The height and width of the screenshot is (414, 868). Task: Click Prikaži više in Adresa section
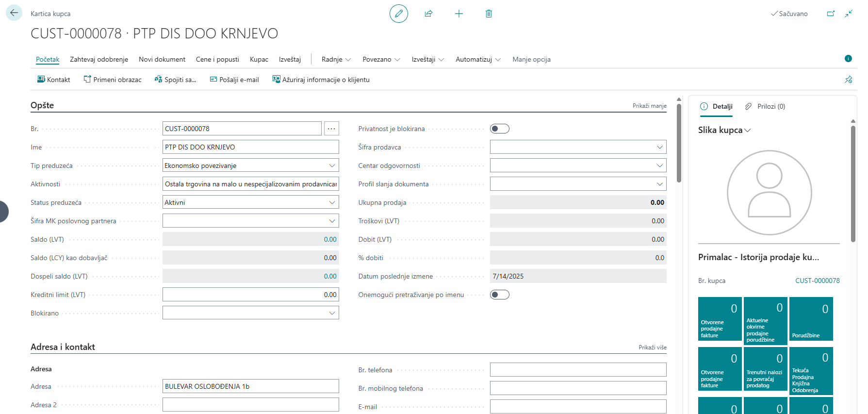coord(652,348)
